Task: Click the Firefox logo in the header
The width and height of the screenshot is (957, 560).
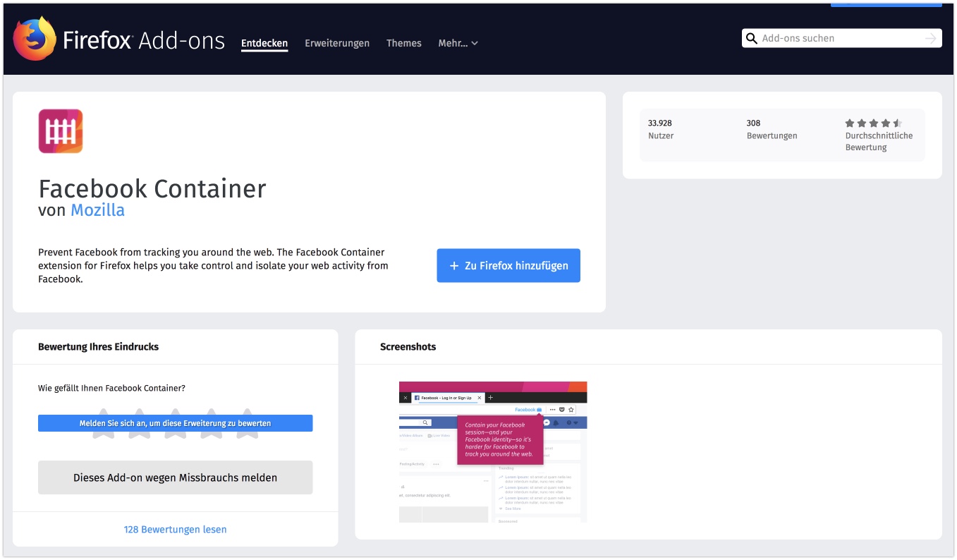Action: (x=35, y=39)
